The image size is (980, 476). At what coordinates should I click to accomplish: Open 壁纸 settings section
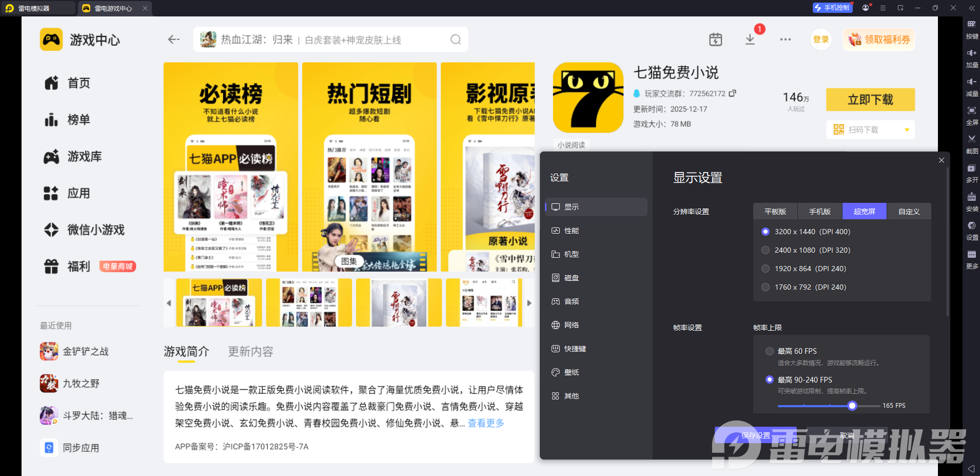(596, 372)
